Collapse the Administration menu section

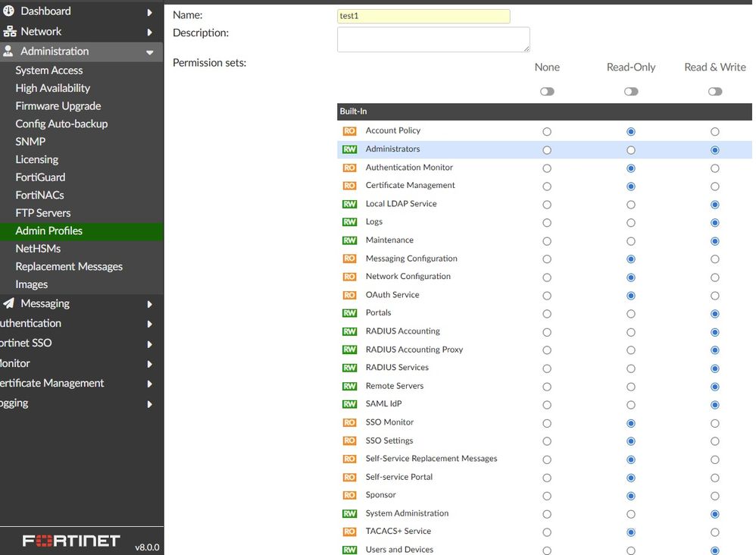click(149, 52)
